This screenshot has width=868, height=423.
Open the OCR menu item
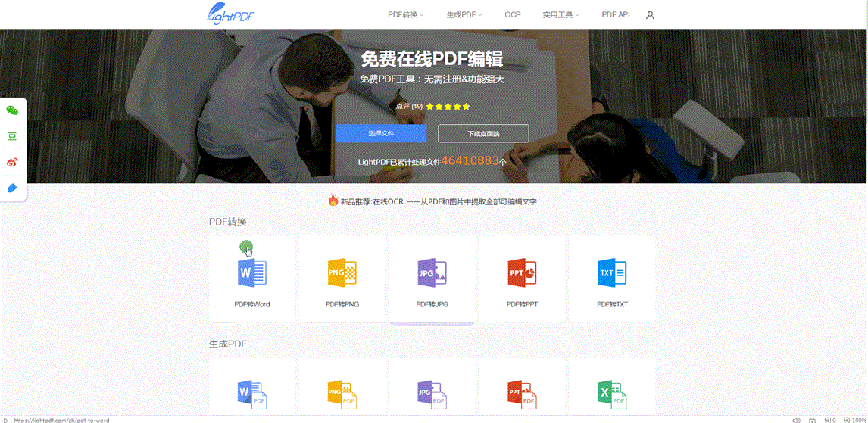tap(513, 14)
